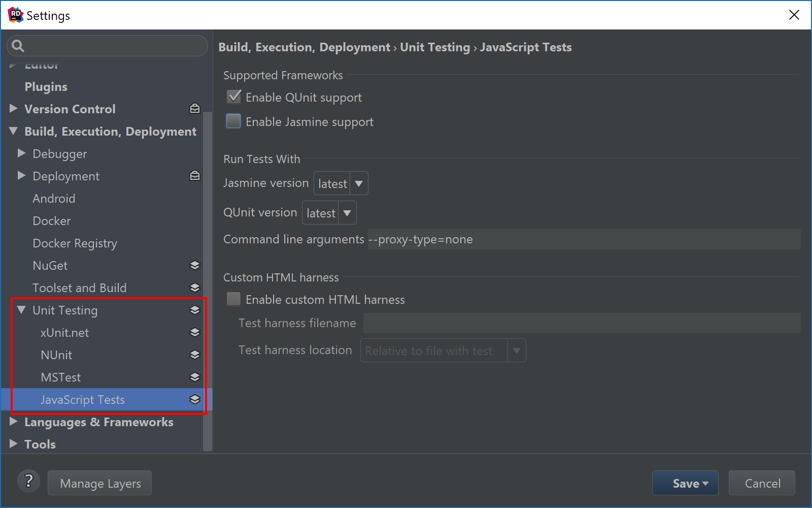Click the NUnit row layers icon
The height and width of the screenshot is (508, 812).
click(195, 355)
